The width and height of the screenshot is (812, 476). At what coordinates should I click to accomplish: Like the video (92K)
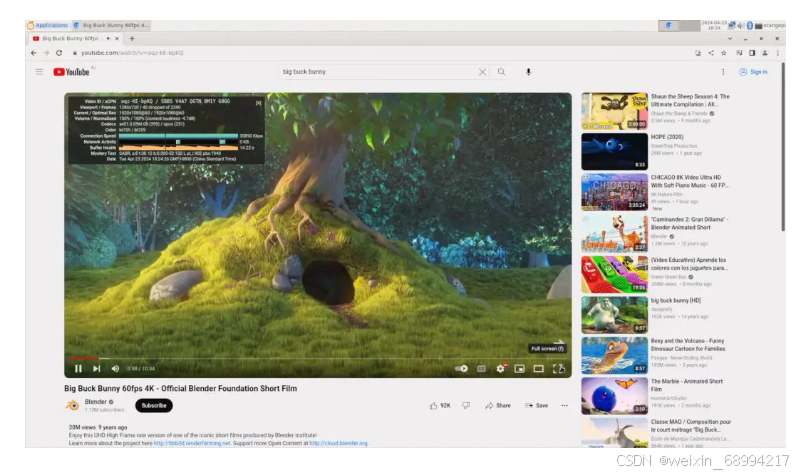[440, 406]
